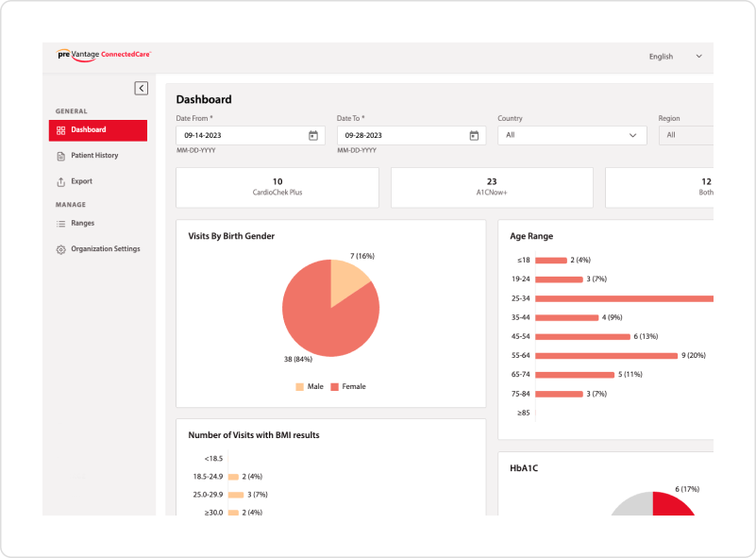
Task: Open the English language dropdown
Action: tap(674, 57)
